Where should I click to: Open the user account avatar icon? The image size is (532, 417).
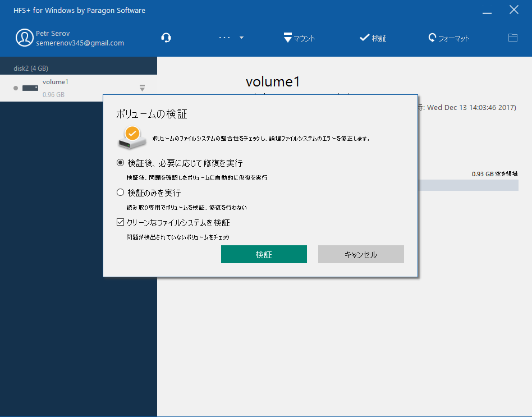(25, 38)
